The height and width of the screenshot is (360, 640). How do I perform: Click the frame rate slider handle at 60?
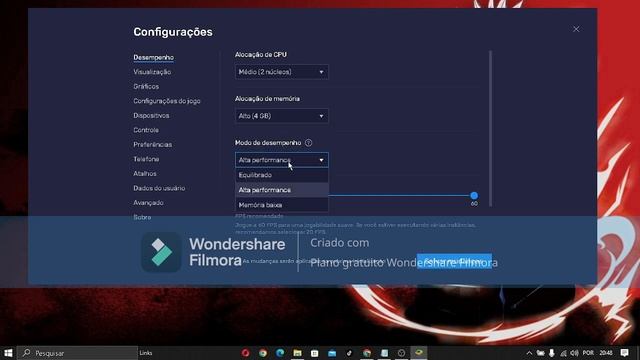pyautogui.click(x=474, y=196)
